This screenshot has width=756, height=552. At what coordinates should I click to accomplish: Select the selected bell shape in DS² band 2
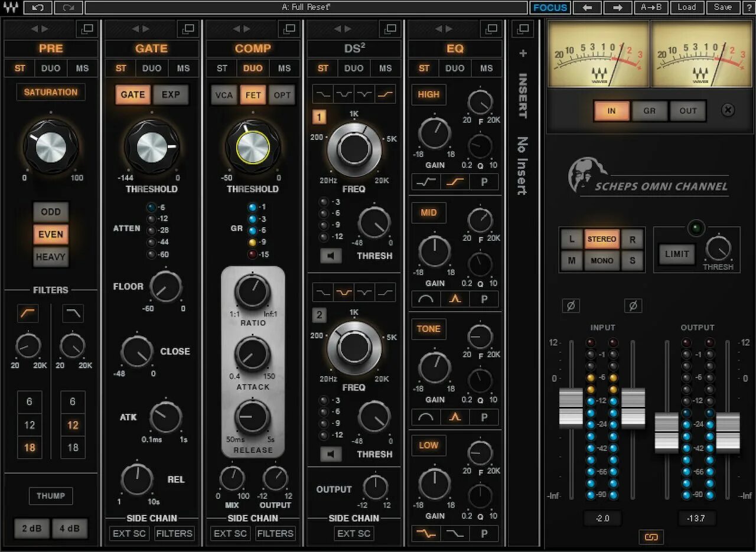343,292
